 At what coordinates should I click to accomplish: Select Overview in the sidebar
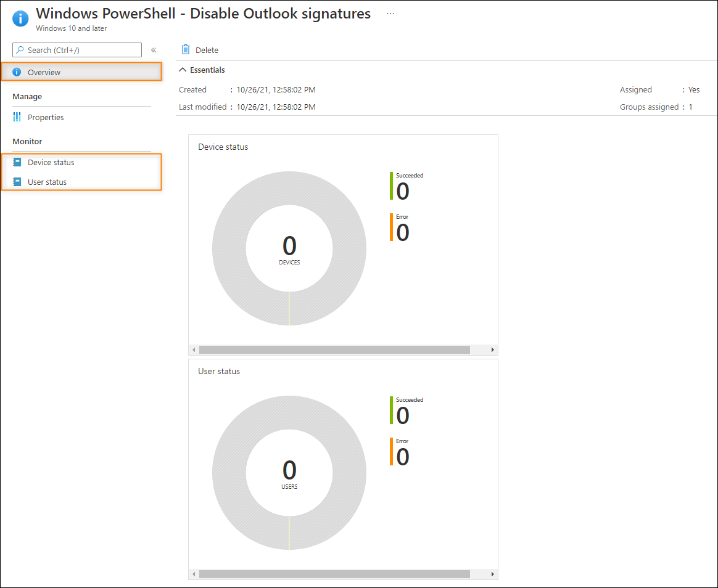tap(81, 72)
